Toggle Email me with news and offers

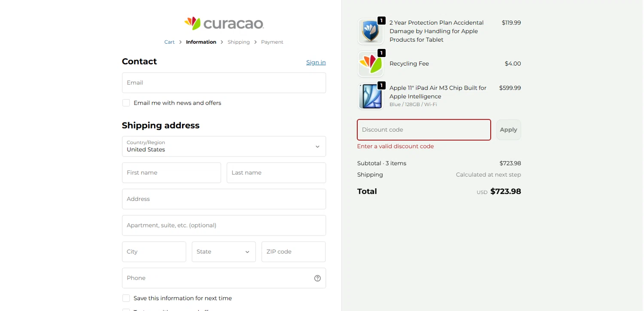point(126,103)
